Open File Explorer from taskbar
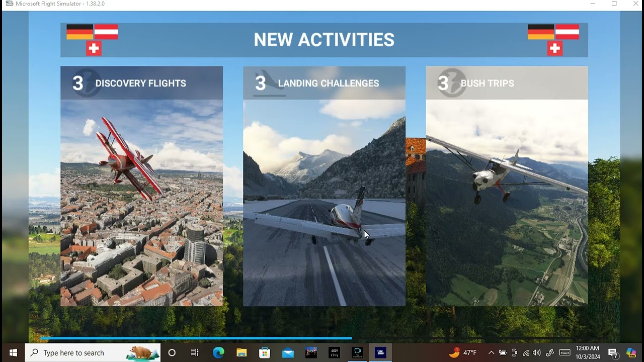Viewport: 644px width, 362px height. [x=242, y=352]
